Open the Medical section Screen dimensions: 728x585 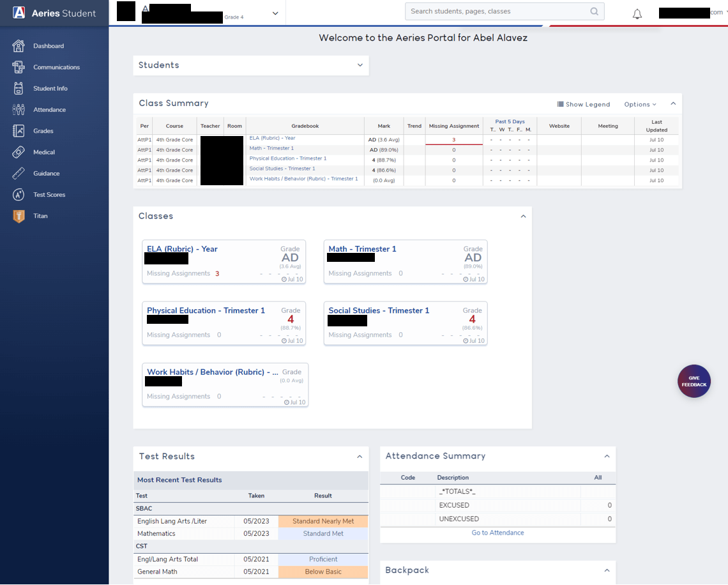(x=44, y=152)
